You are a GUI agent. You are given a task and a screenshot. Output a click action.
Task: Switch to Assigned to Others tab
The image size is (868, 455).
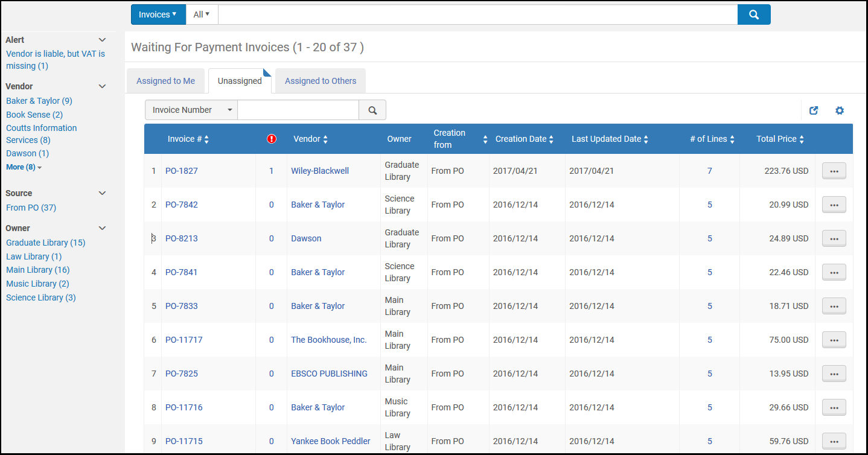point(321,81)
